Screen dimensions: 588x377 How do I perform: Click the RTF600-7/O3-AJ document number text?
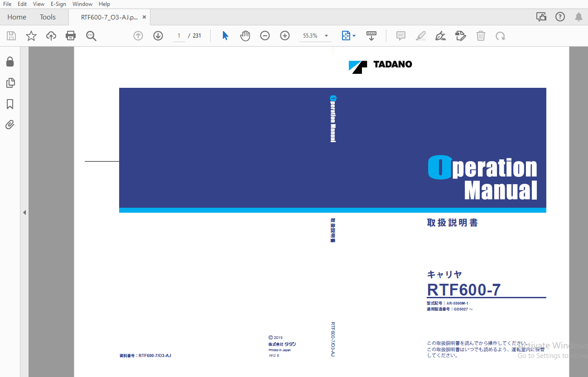point(145,356)
